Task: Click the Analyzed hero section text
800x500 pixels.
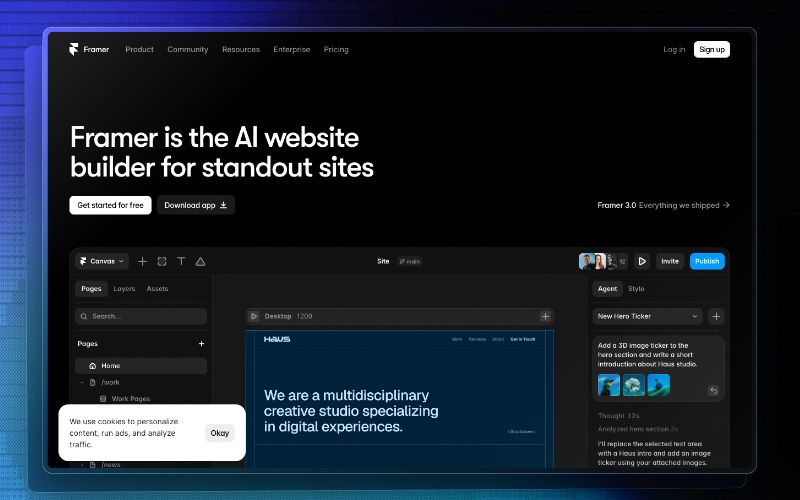Action: [638, 429]
